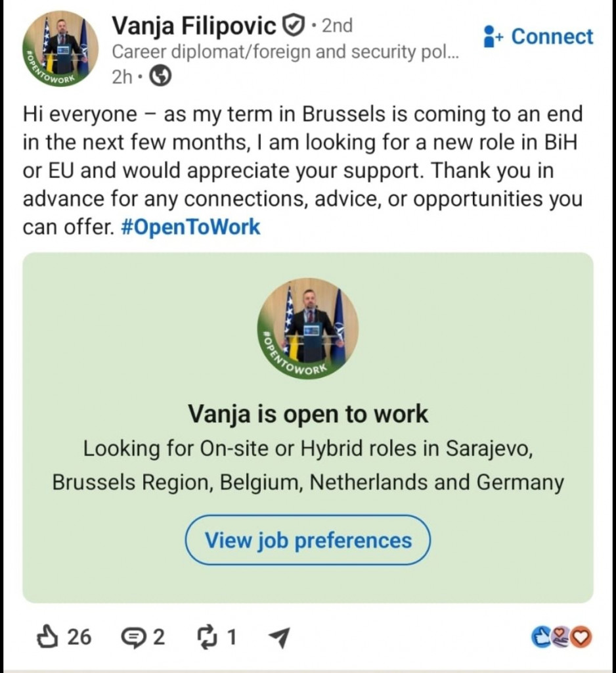Click the 2nd degree connection label
Screen dimensions: 616x673
point(337,26)
